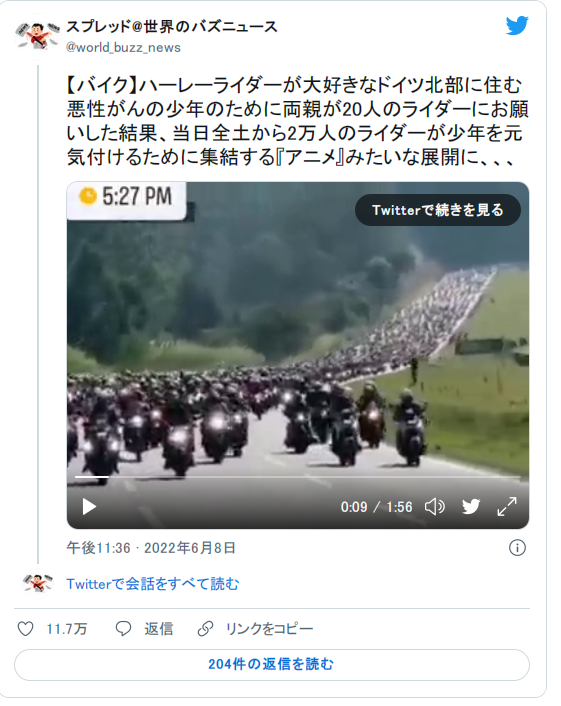Open the @world_buzz_news handle
This screenshot has width=561, height=706.
pos(123,47)
